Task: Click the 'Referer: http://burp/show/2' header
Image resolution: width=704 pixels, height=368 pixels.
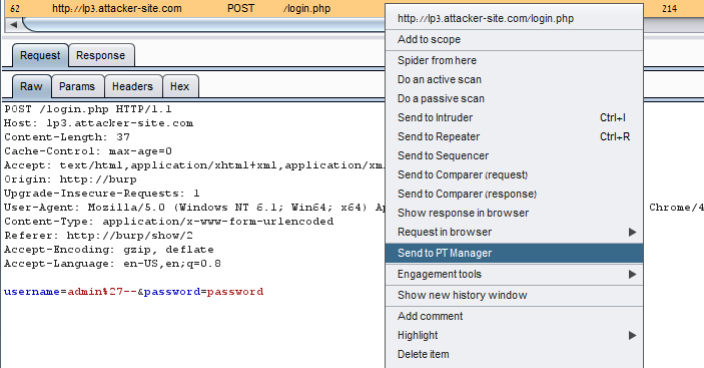Action: [x=98, y=236]
